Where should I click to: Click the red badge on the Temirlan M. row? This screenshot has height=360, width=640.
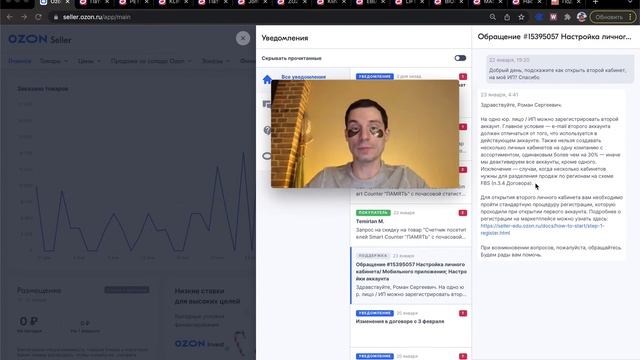coord(462,213)
